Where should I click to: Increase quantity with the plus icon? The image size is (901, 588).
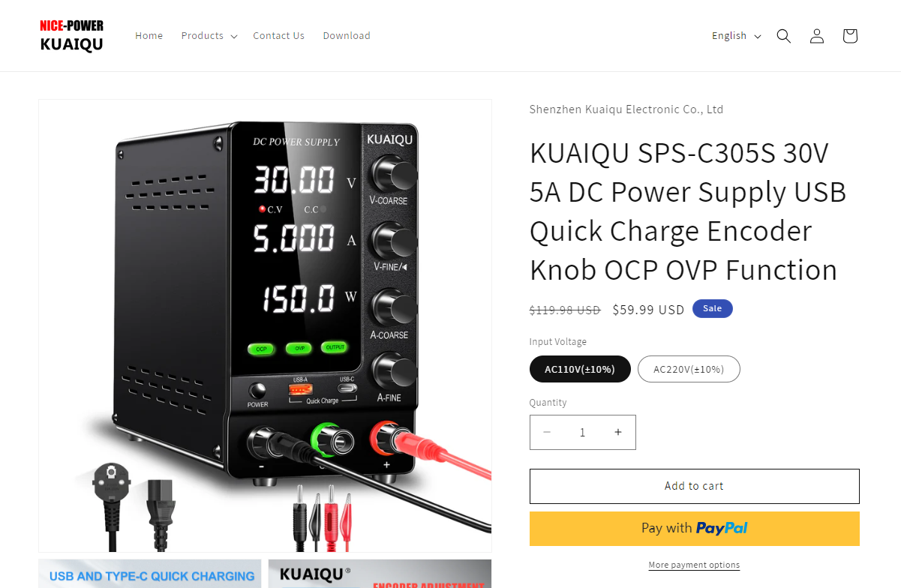click(618, 432)
